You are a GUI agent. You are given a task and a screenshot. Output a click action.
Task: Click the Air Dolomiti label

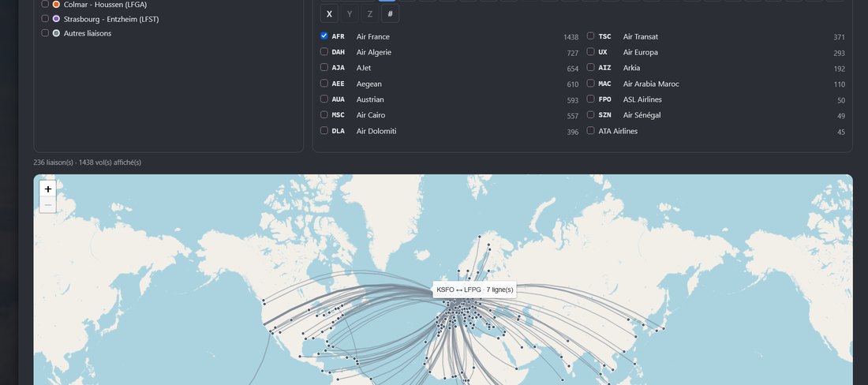tap(376, 131)
